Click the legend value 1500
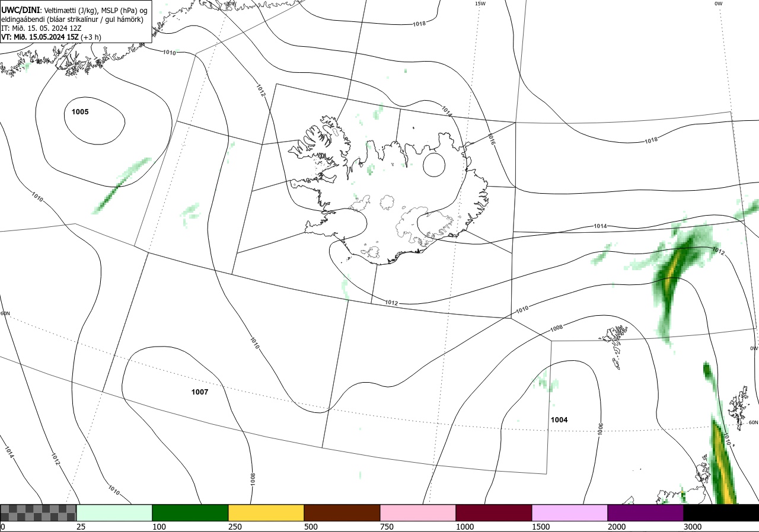 540,527
